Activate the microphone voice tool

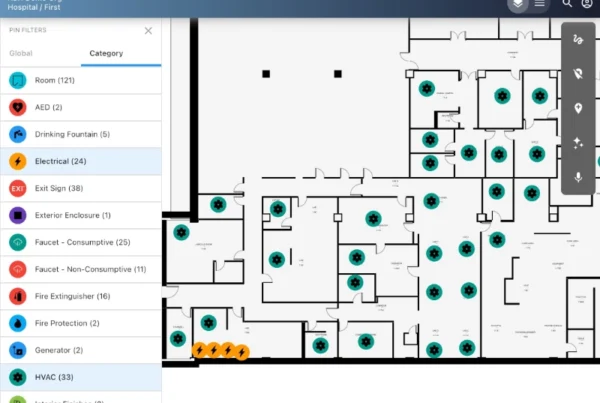pyautogui.click(x=578, y=177)
